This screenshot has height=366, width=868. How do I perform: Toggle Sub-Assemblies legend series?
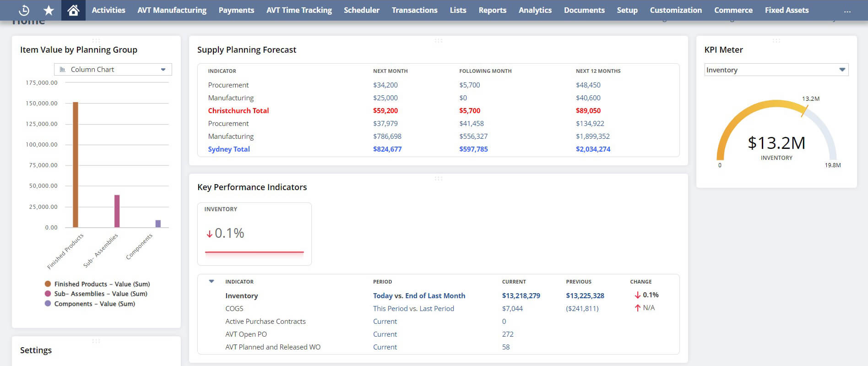tap(48, 294)
